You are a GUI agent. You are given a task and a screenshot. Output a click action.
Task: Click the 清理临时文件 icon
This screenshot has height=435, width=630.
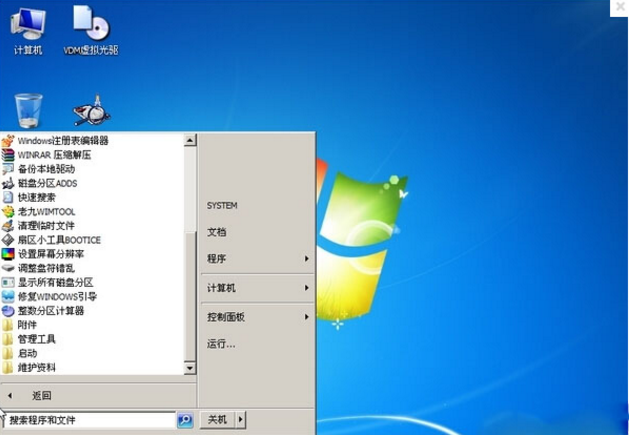coord(8,226)
